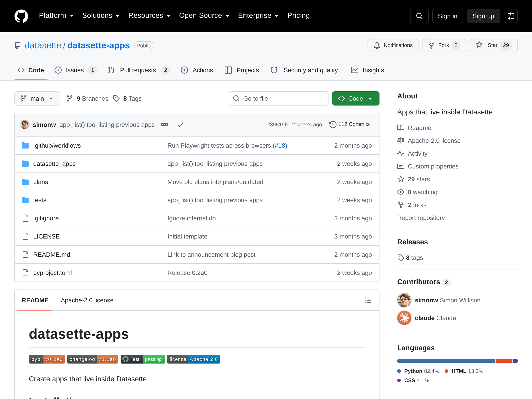Image resolution: width=532 pixels, height=399 pixels.
Task: Click the search magnifier icon in header
Action: [x=419, y=16]
